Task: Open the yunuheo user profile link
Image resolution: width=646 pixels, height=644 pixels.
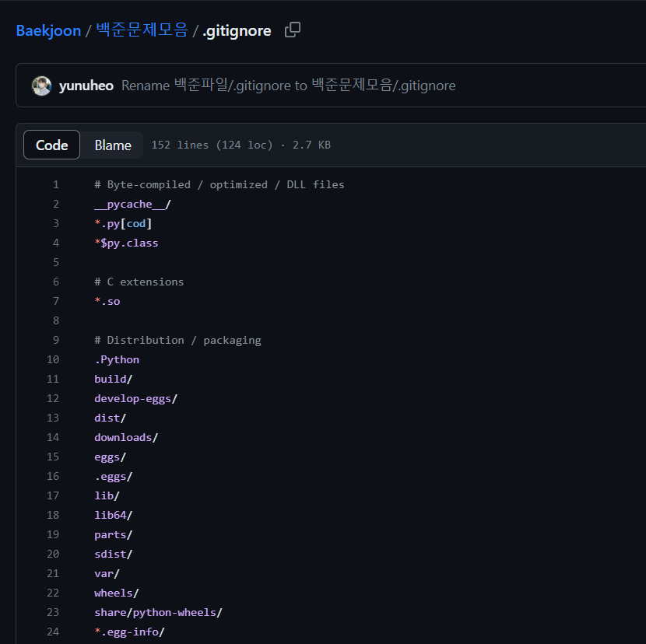Action: [x=86, y=86]
